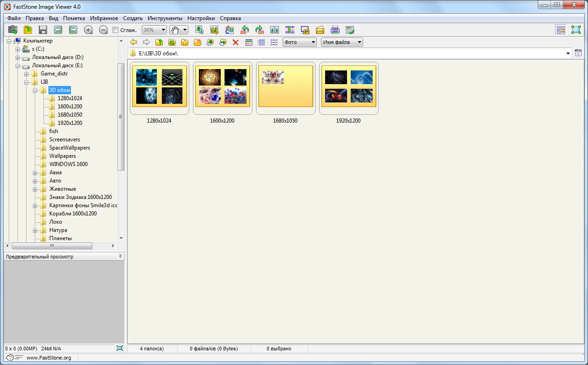Collapse the Предварительный просмотр preview panel

pyautogui.click(x=120, y=256)
